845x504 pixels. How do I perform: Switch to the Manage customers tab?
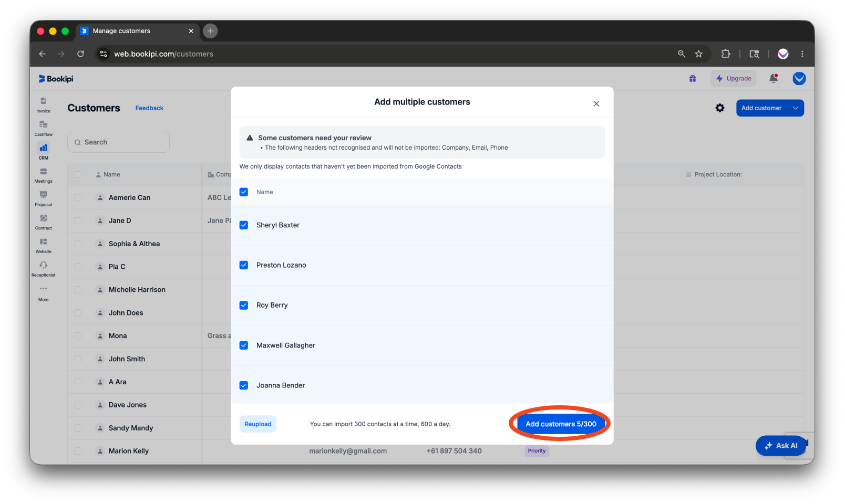(138, 31)
